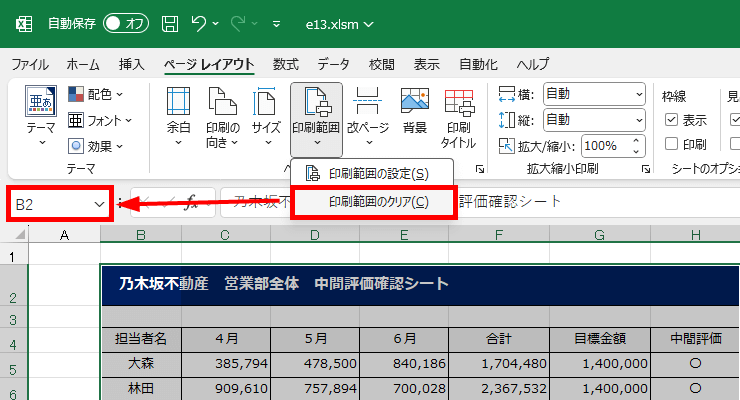Image resolution: width=740 pixels, height=400 pixels.
Task: Click the 目標金額 header cell
Action: (600, 339)
